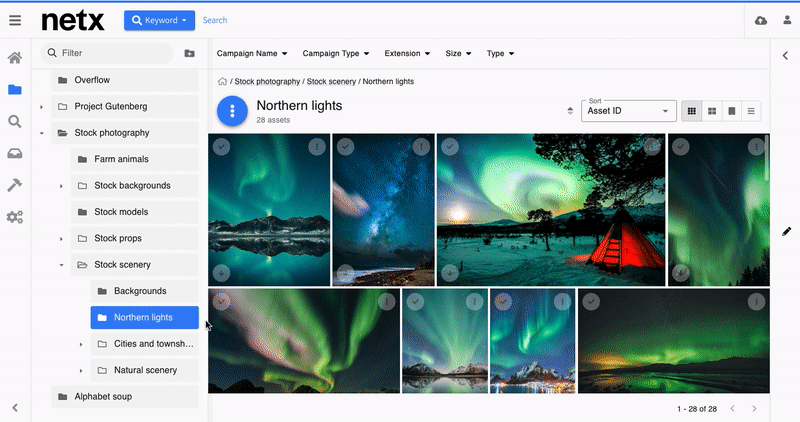
Task: Click the pencil edit icon
Action: 786,232
